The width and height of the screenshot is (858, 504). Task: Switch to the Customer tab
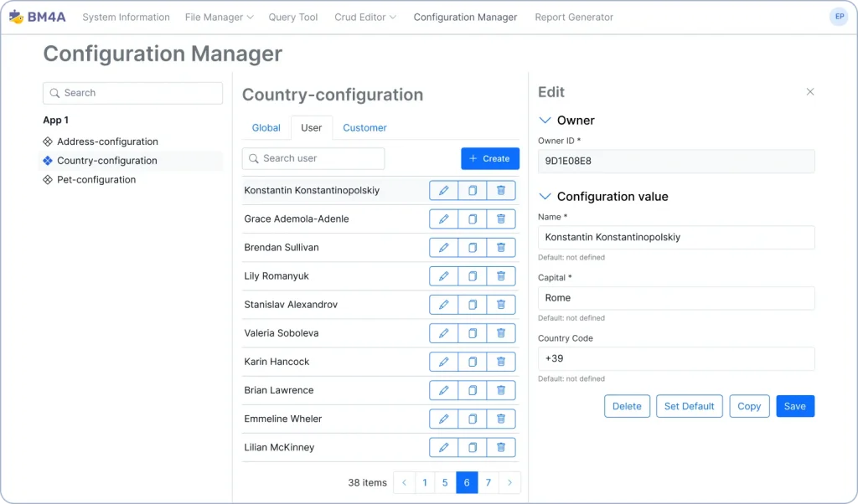click(364, 128)
